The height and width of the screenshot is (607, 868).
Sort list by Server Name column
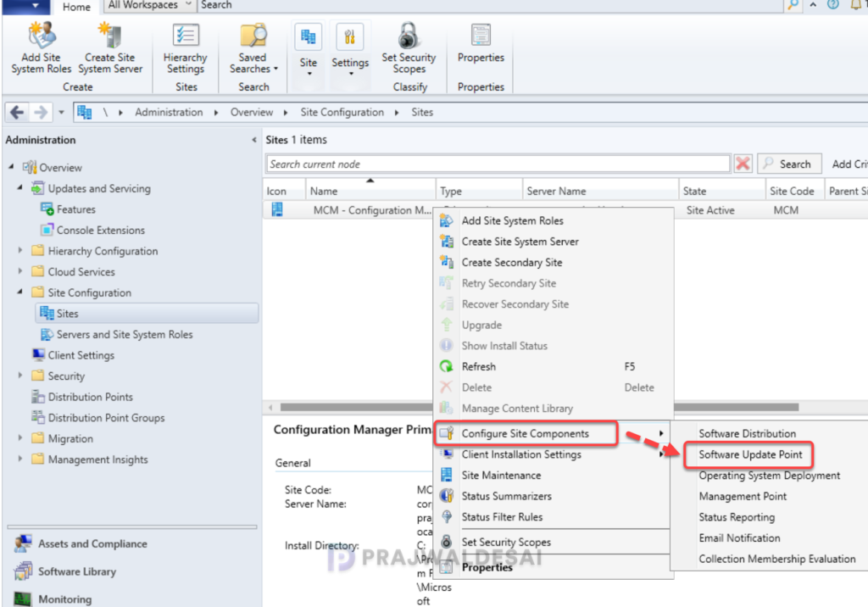[601, 191]
